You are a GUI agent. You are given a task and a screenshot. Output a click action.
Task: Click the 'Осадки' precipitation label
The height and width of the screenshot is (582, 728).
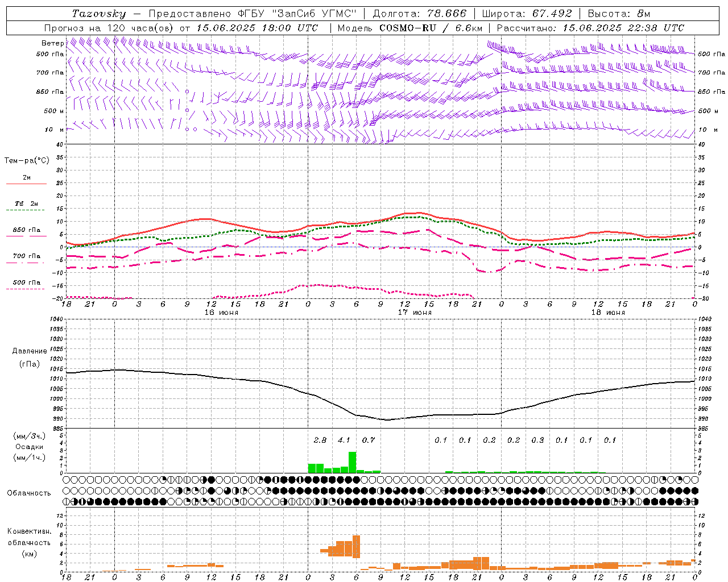pos(30,447)
